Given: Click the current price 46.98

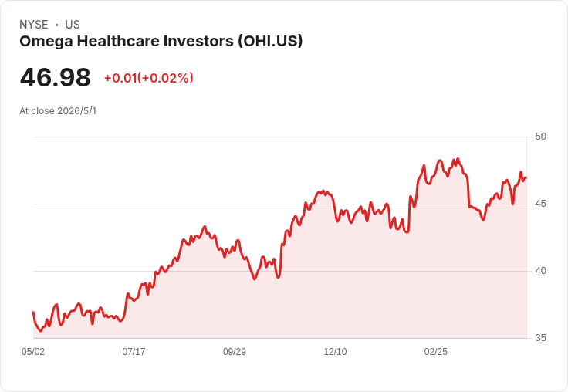Looking at the screenshot, I should 55,77.
